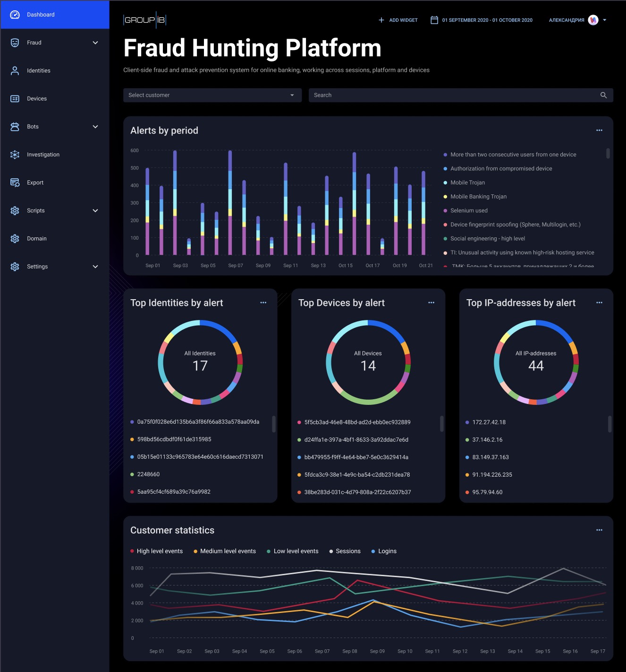Click the Add Widget button

click(398, 20)
